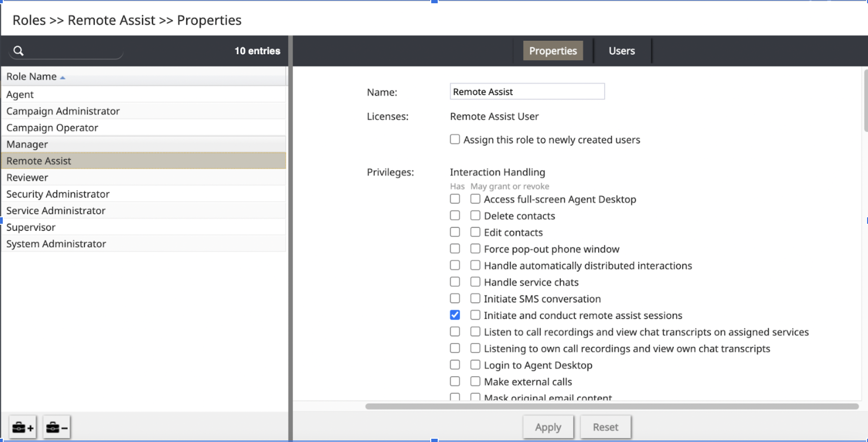Switch to the Users tab
Screen dimensions: 868x442
pos(621,51)
